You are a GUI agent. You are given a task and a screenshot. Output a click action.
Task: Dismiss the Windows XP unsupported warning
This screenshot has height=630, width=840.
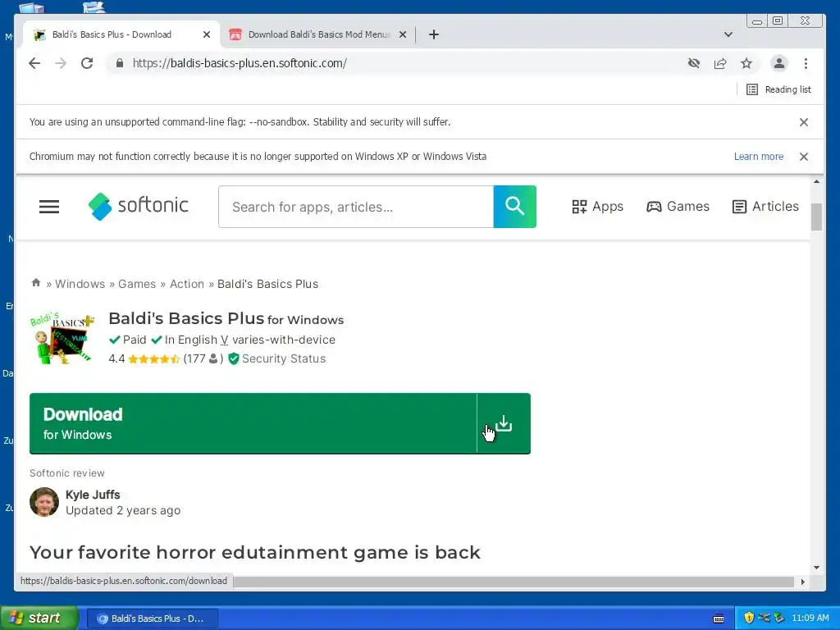coord(804,157)
